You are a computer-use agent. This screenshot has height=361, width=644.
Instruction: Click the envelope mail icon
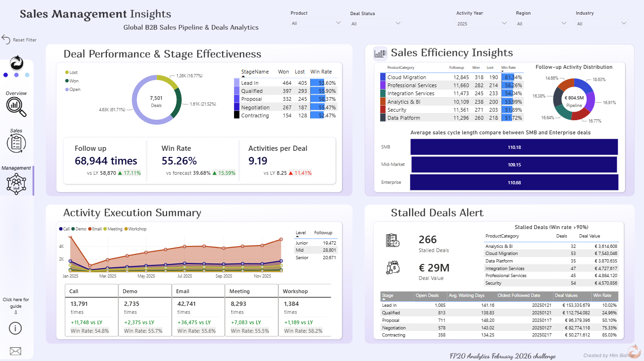click(x=16, y=351)
